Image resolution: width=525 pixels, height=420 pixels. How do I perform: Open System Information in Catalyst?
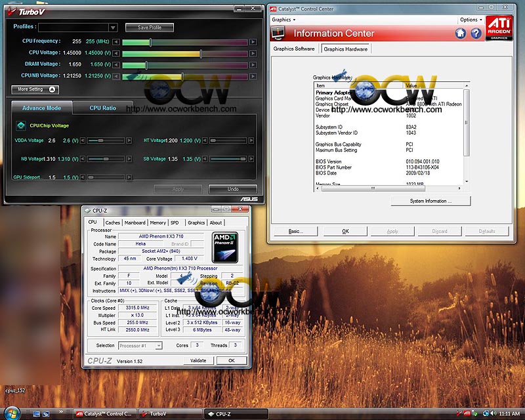(x=430, y=201)
